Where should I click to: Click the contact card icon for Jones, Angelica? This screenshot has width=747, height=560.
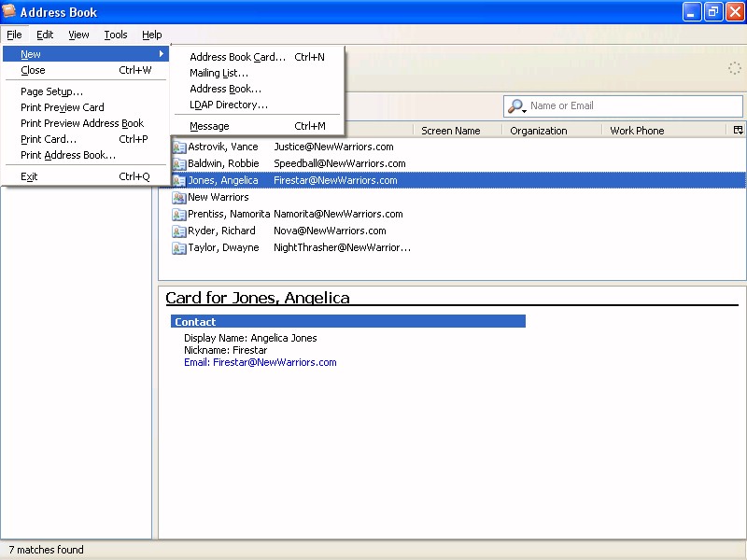179,180
